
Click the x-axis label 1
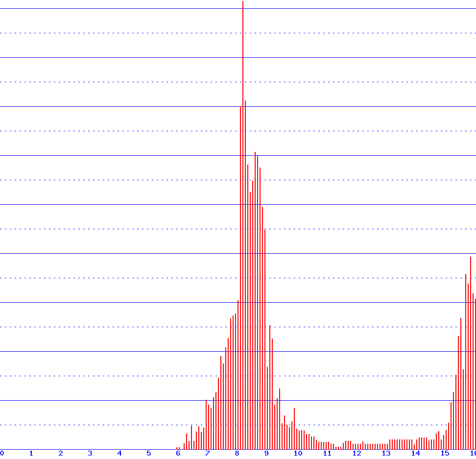click(x=31, y=453)
